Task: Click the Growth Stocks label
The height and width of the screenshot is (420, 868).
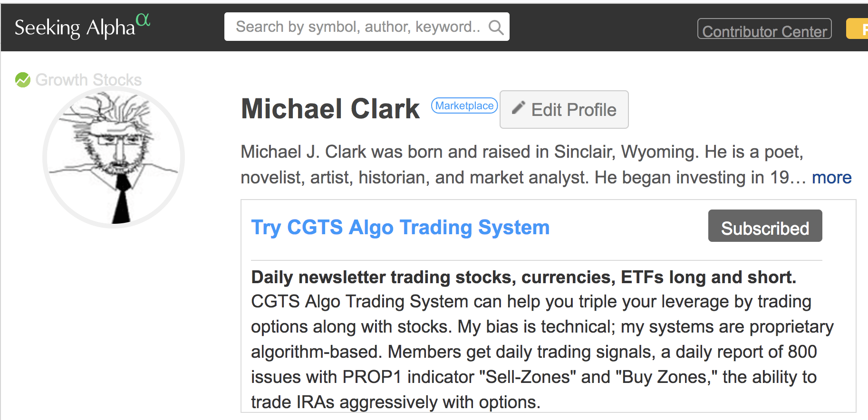Action: (x=88, y=80)
